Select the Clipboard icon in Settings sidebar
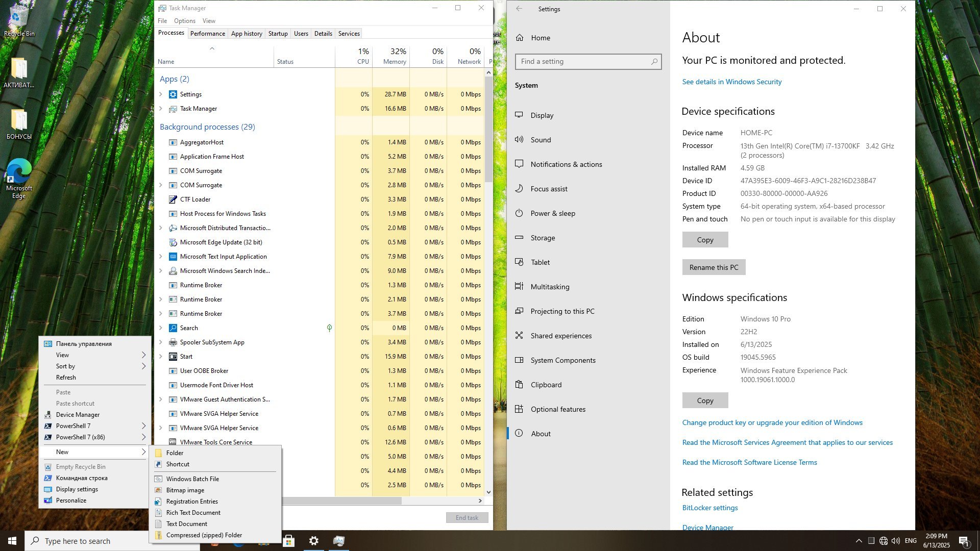 pos(519,384)
